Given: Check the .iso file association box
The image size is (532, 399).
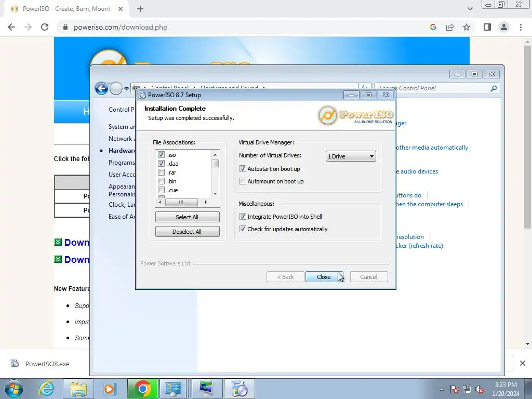Looking at the screenshot, I should [161, 155].
